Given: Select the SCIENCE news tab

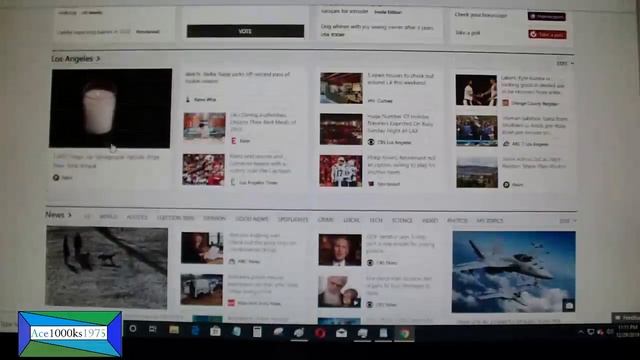Looking at the screenshot, I should point(402,220).
